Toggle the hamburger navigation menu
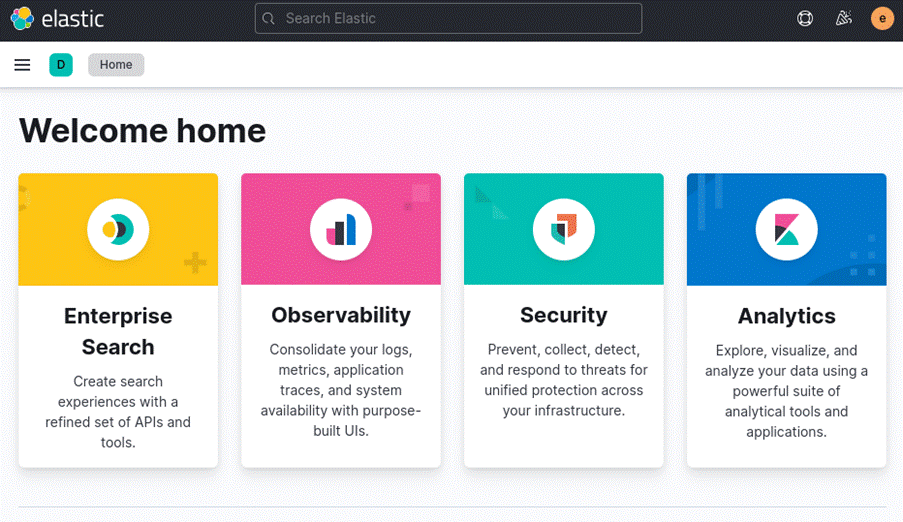903x522 pixels. point(22,65)
